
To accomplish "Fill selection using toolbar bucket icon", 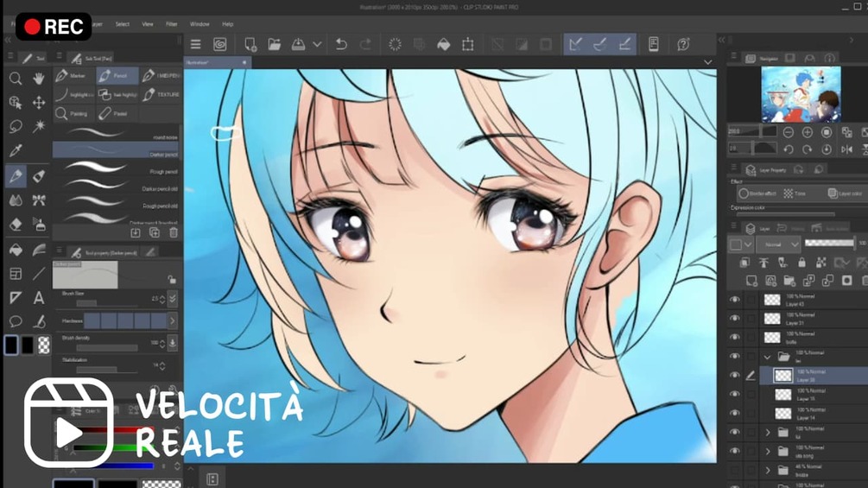I will pos(443,44).
